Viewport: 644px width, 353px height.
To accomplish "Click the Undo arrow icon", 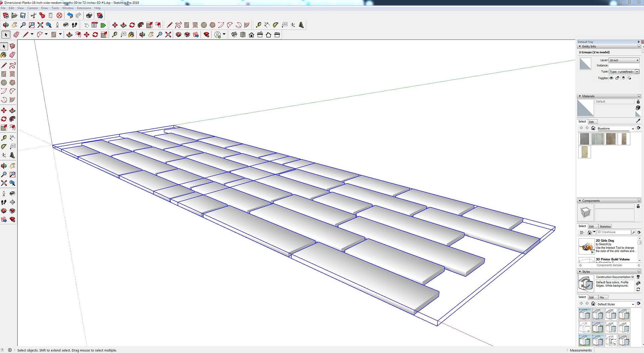I will [70, 15].
